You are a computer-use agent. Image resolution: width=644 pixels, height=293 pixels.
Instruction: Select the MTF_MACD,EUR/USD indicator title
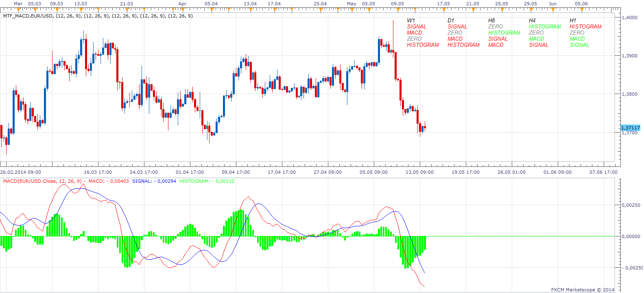pyautogui.click(x=28, y=16)
